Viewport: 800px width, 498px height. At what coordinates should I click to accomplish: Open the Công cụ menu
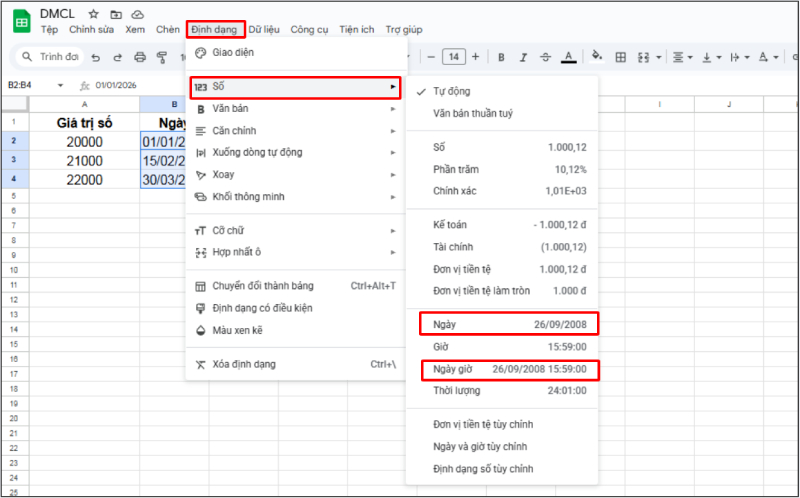(309, 30)
